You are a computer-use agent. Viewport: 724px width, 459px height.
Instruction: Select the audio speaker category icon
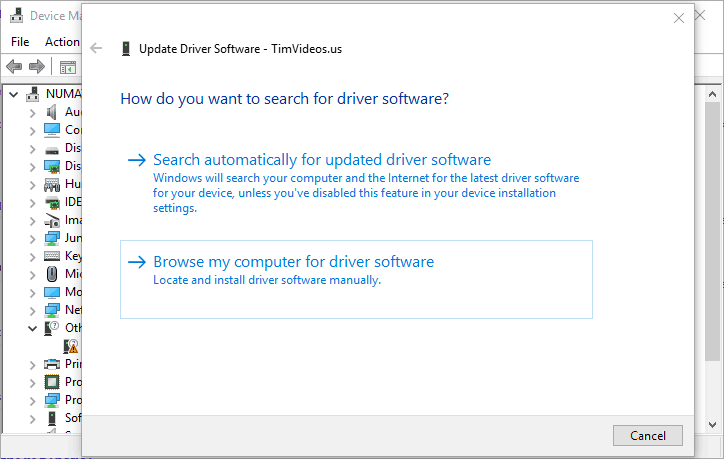coord(52,112)
